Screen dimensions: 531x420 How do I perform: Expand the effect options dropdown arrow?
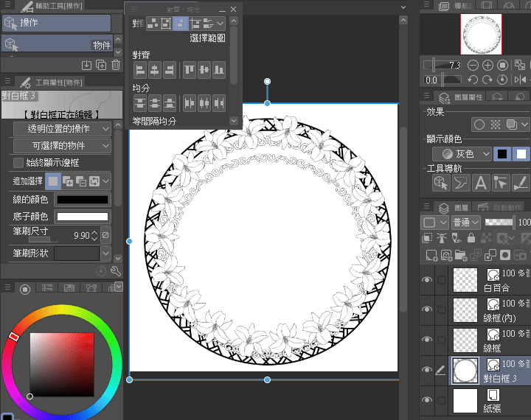(x=524, y=125)
